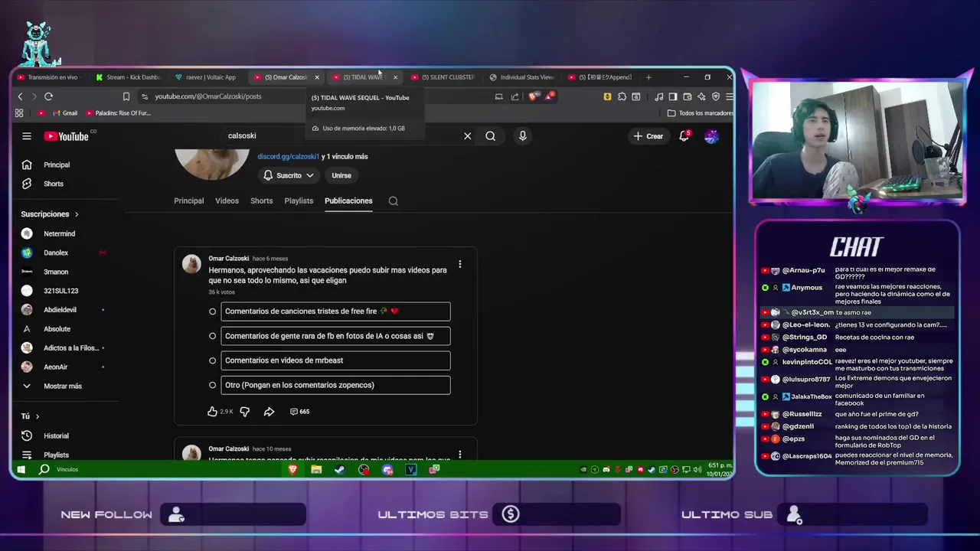Open Principal in the left sidebar

(x=57, y=165)
